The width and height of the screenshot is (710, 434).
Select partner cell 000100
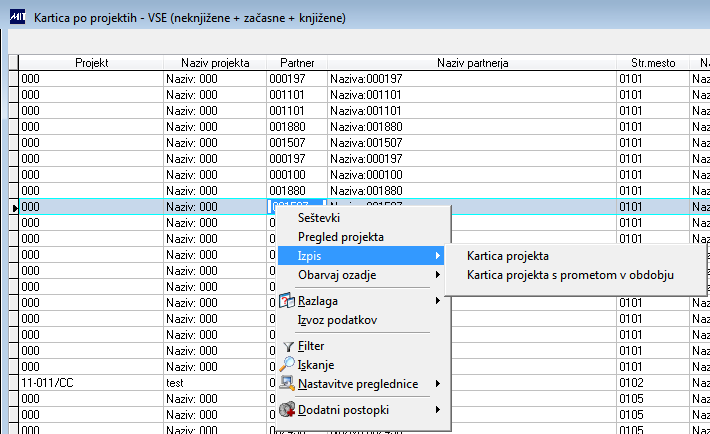[297, 175]
